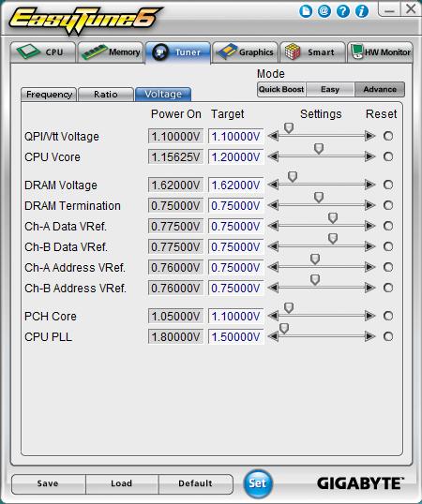Viewport: 422px width, 504px height.
Task: Select reset radio for CPU Vcore
Action: point(388,156)
